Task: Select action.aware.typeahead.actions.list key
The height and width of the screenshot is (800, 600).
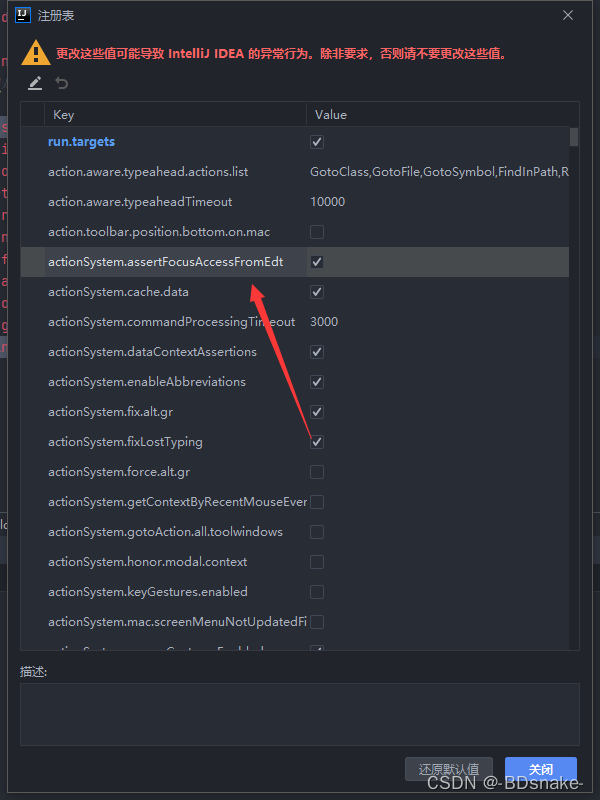Action: [x=148, y=172]
